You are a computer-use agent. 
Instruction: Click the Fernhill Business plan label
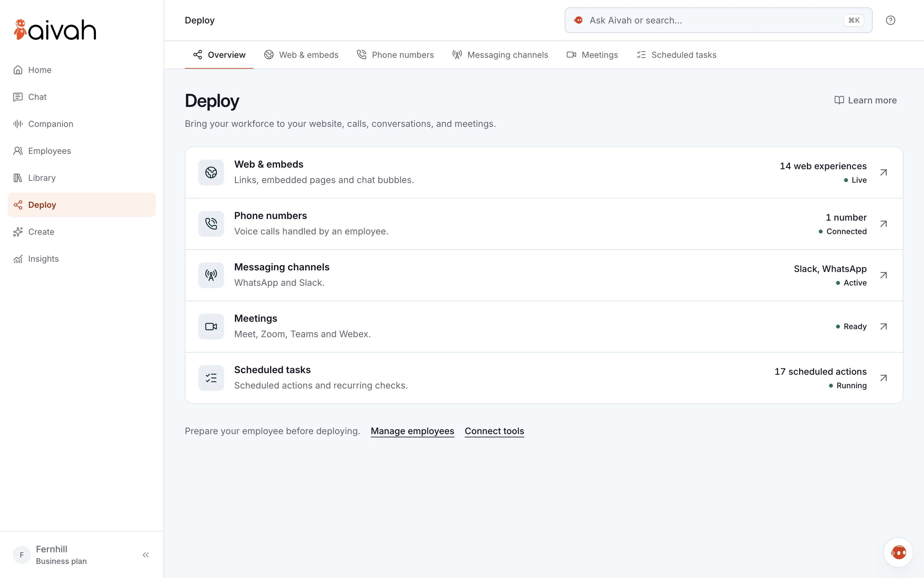(61, 555)
